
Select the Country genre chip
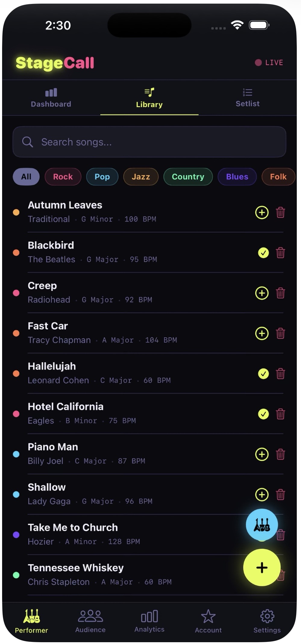[188, 177]
